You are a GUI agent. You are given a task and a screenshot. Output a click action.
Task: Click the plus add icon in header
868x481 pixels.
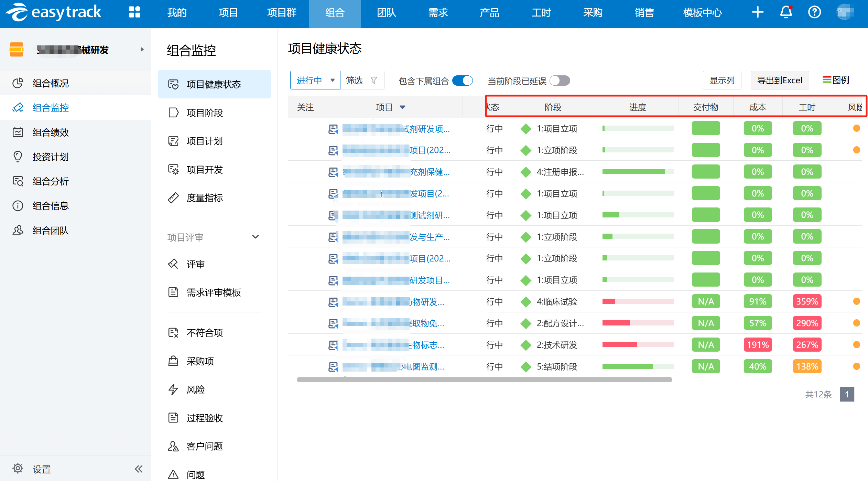point(758,12)
